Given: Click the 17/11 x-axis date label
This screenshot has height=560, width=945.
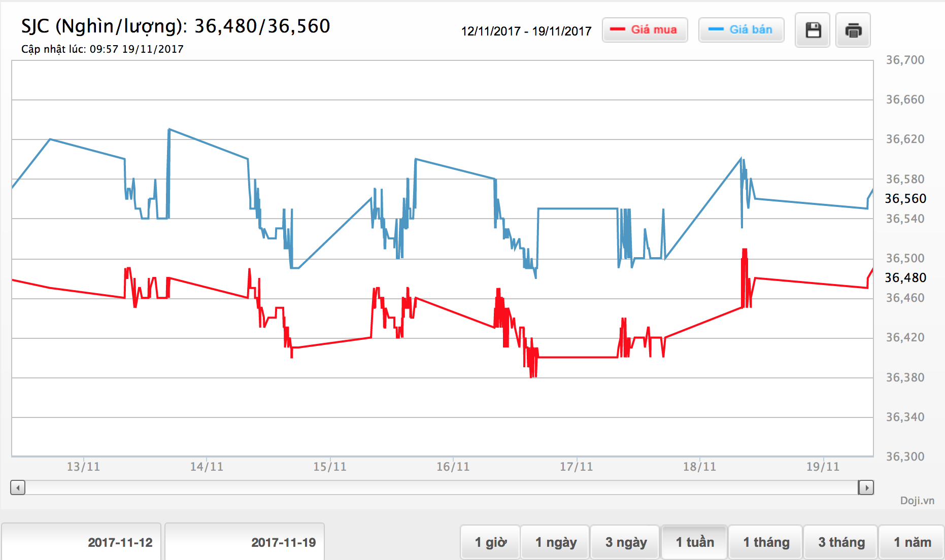Looking at the screenshot, I should point(576,467).
